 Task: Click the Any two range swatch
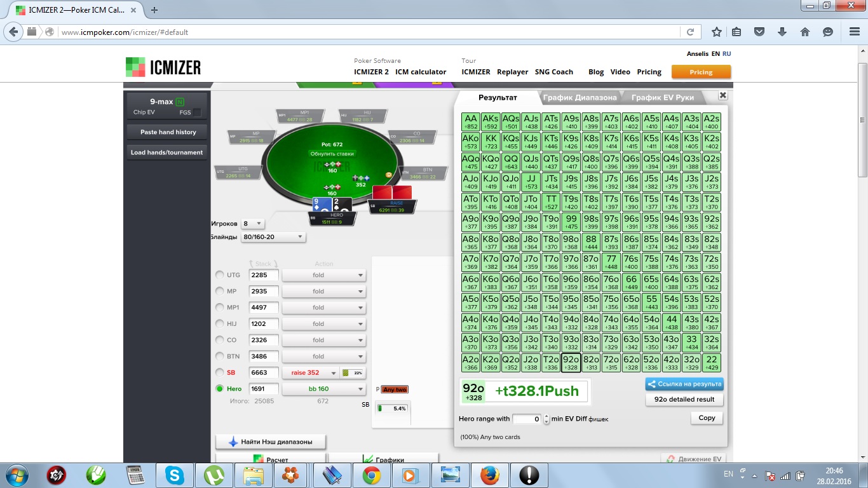pyautogui.click(x=395, y=390)
